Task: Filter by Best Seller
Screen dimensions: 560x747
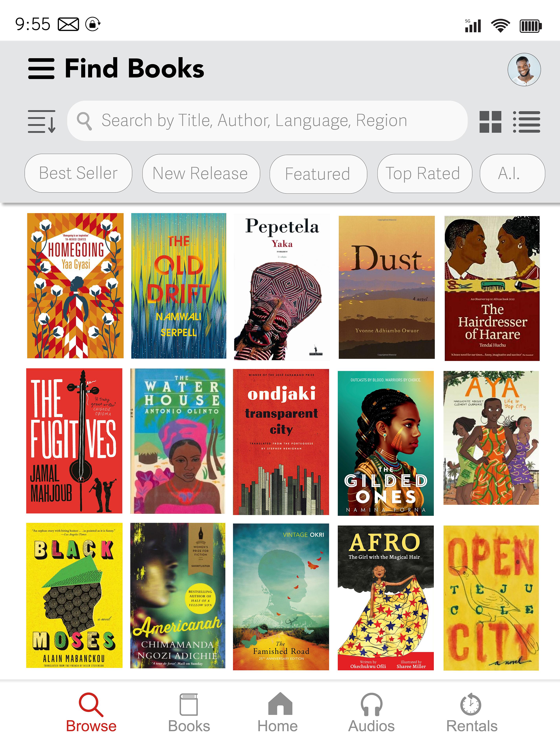Action: click(x=78, y=173)
